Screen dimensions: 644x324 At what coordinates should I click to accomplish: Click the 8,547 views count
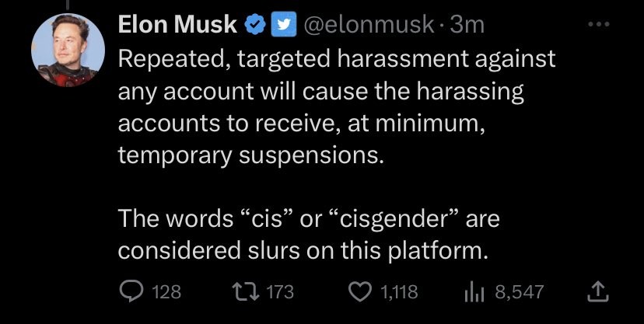[519, 292]
